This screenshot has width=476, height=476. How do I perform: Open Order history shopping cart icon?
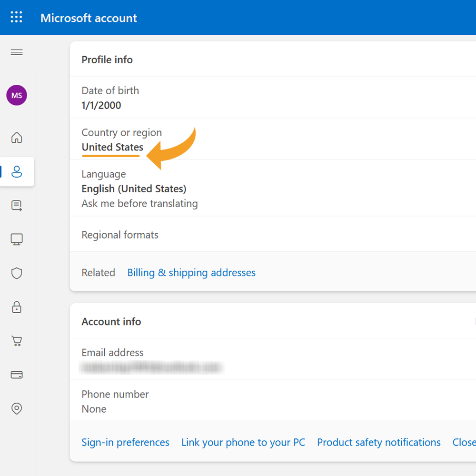(x=17, y=341)
